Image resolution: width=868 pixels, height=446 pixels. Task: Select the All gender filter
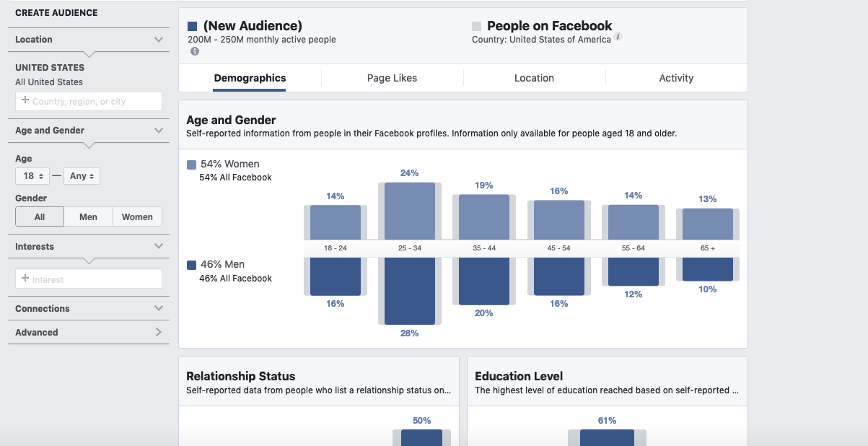tap(39, 216)
